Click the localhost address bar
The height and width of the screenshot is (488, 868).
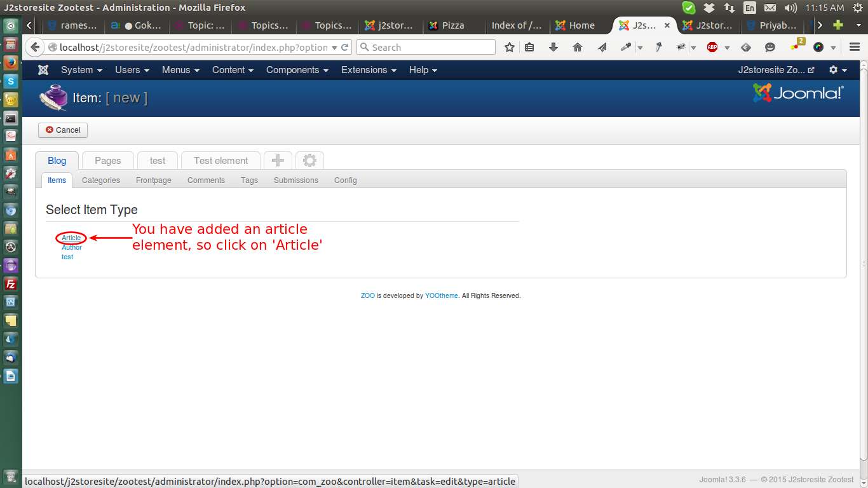(x=194, y=48)
